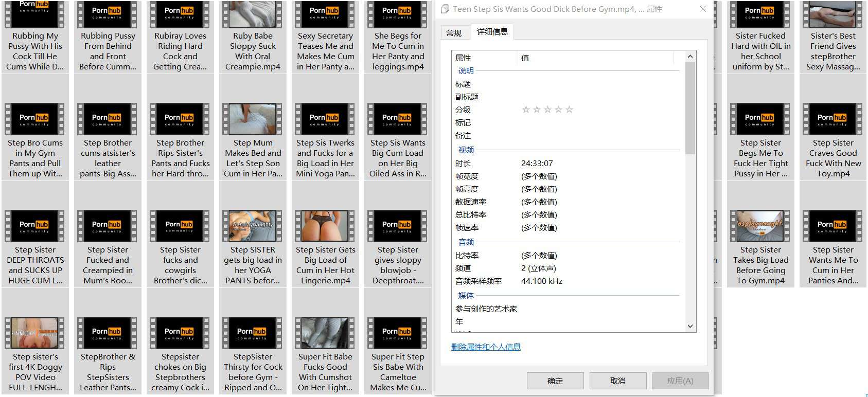Open the 删除属性和个人信息 link
The height and width of the screenshot is (397, 868).
(486, 347)
